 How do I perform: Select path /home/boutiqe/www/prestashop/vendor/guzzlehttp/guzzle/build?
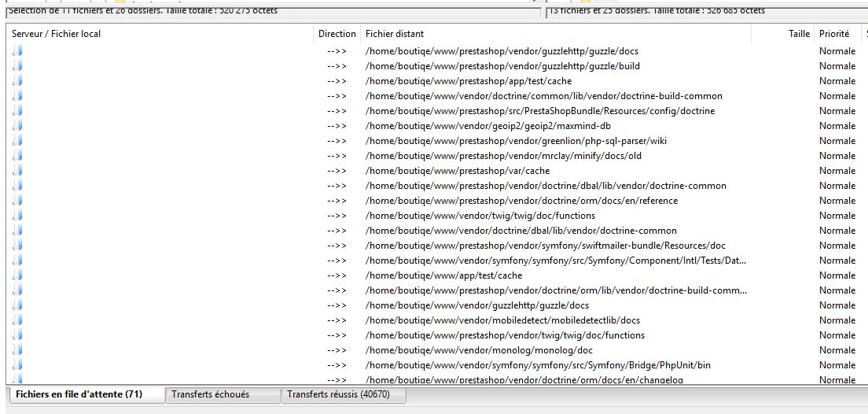(x=502, y=66)
